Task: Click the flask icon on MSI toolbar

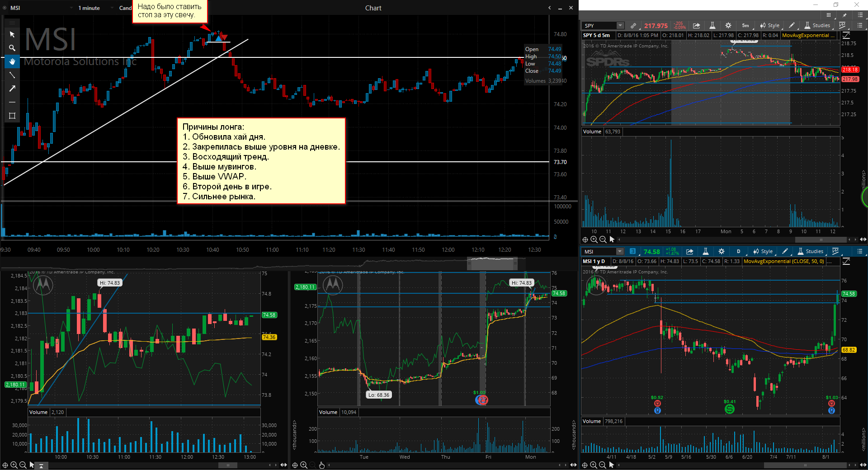Action: 705,251
